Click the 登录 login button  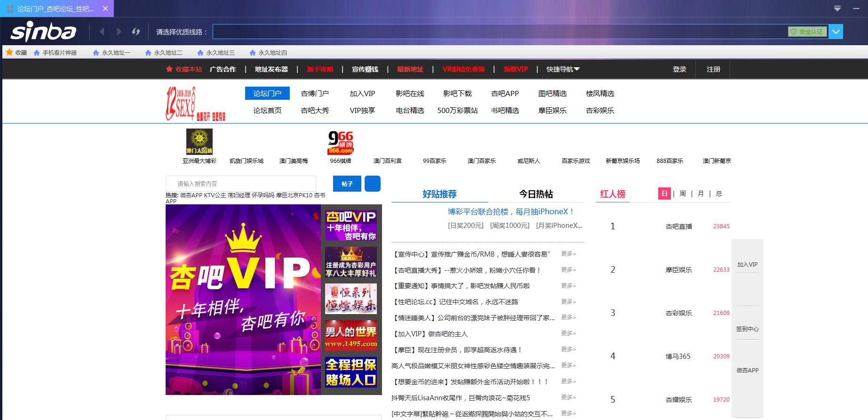tap(679, 69)
